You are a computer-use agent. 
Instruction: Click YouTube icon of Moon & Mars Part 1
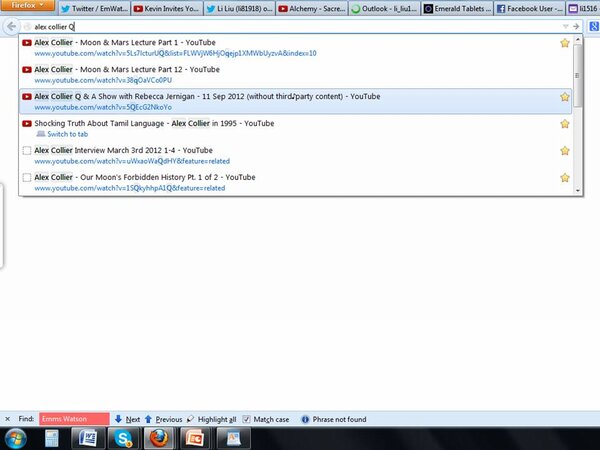[27, 43]
